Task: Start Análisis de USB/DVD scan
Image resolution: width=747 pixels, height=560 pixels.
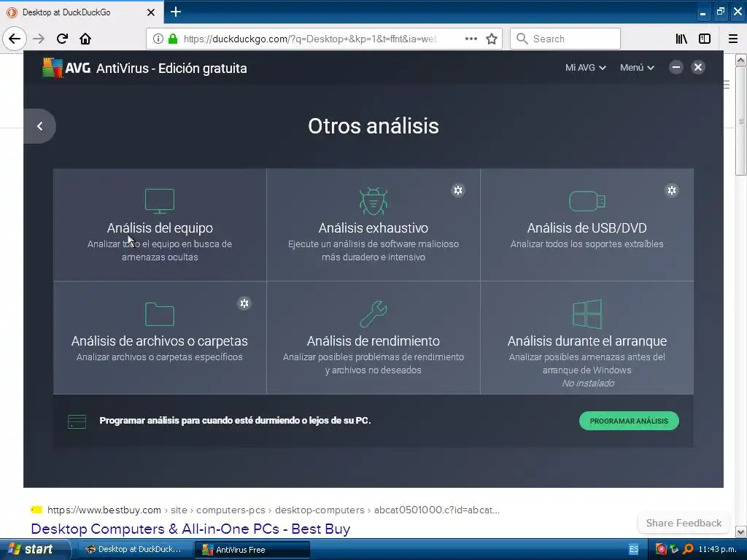Action: 587,225
